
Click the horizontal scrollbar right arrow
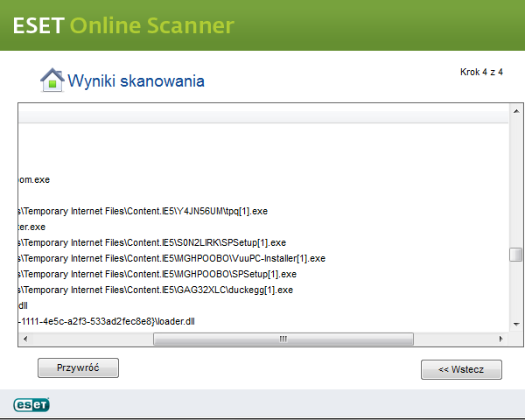pos(501,339)
